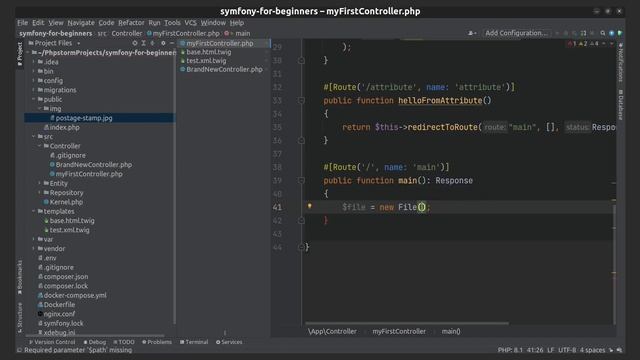Click the warnings count indicator in editor
The height and width of the screenshot is (360, 640).
(x=583, y=44)
